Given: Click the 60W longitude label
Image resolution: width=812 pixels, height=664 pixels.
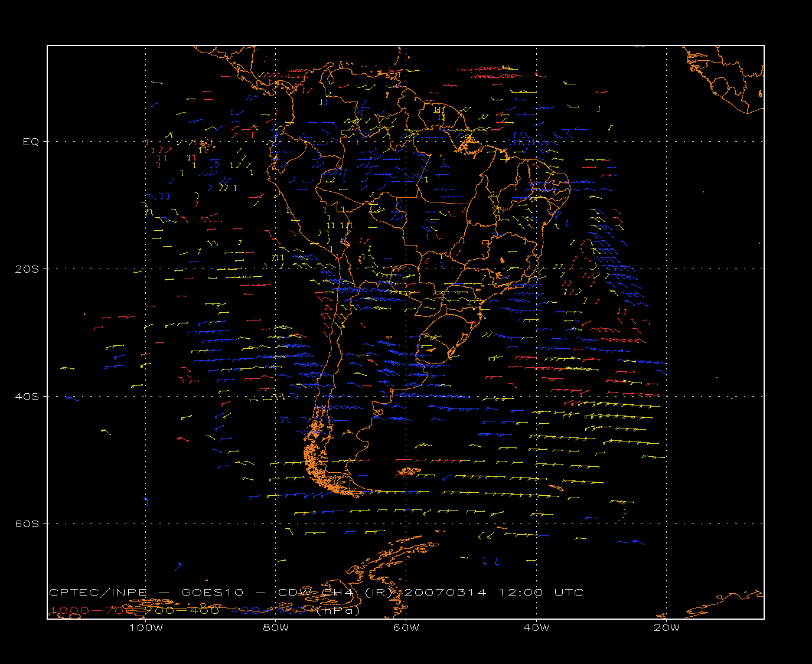Looking at the screenshot, I should click(406, 627).
